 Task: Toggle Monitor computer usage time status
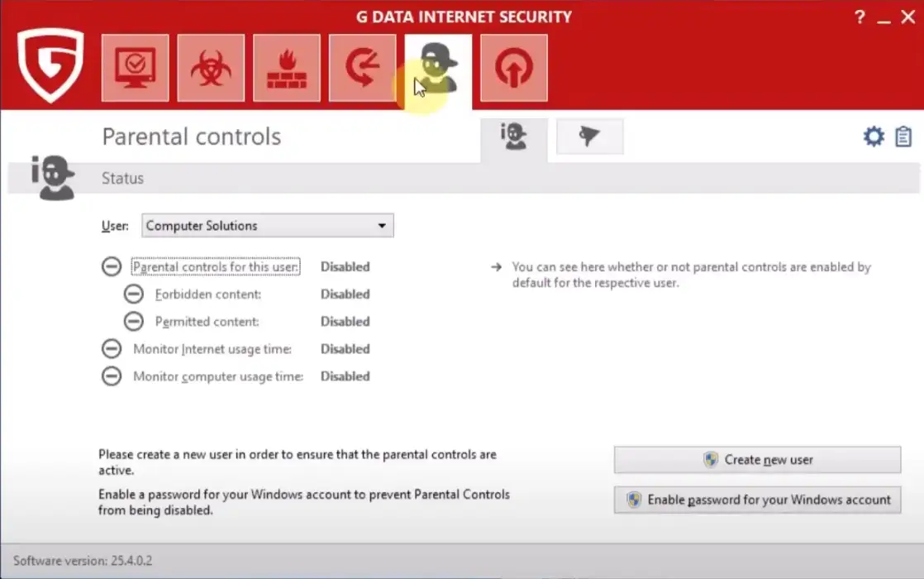click(111, 376)
